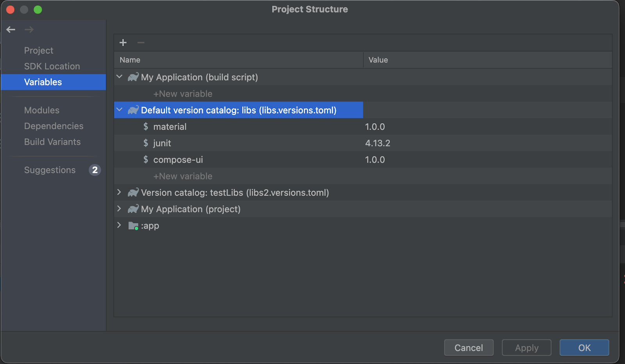Collapse the Default version catalog libs entry
The image size is (625, 364).
(119, 110)
